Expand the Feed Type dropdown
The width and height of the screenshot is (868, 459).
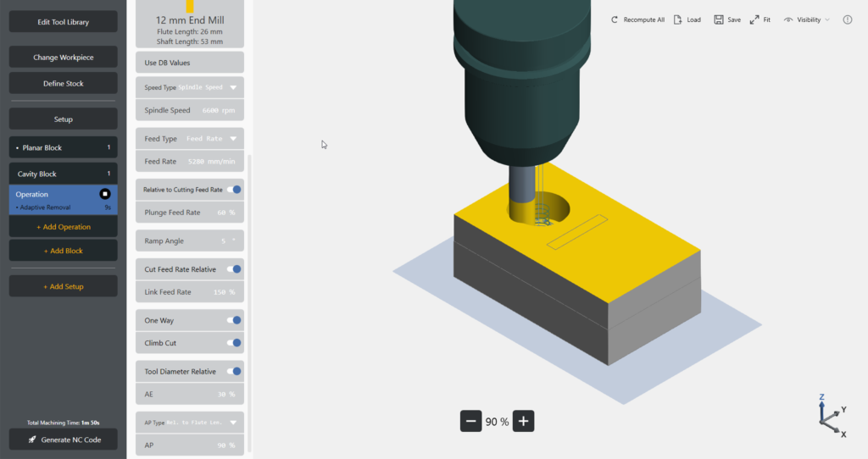(233, 139)
